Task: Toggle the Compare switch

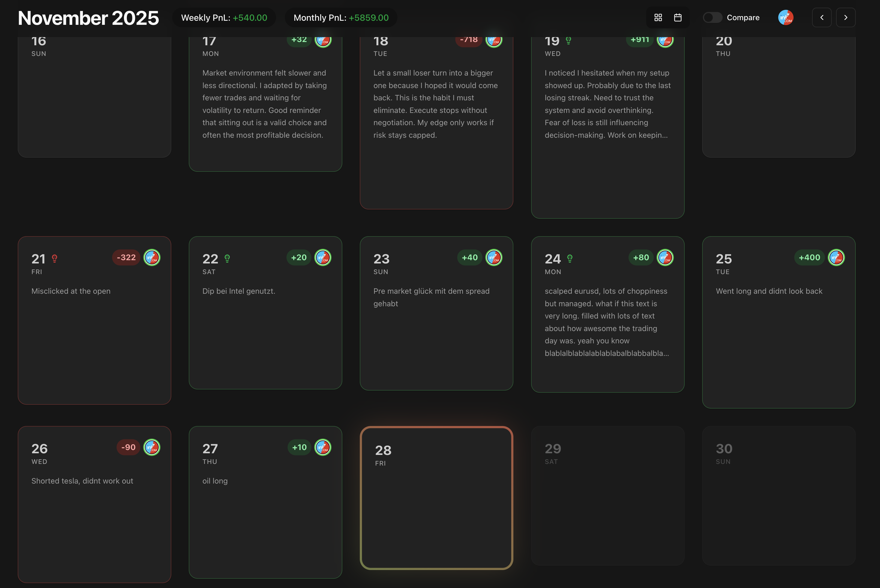Action: tap(712, 18)
